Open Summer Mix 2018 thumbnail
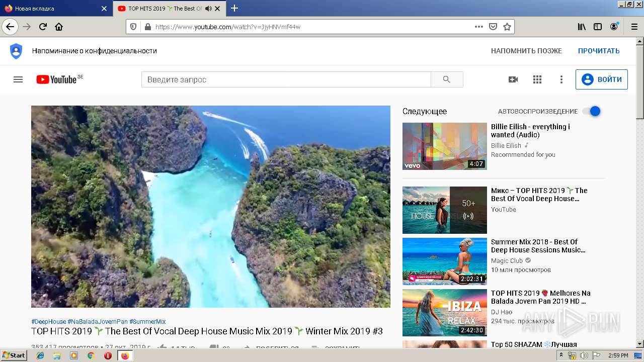The height and width of the screenshot is (362, 644). pyautogui.click(x=445, y=261)
